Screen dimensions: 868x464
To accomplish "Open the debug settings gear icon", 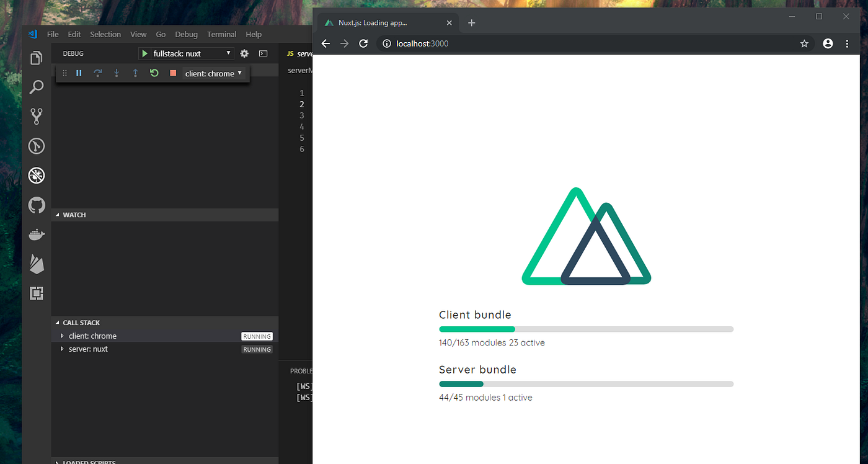I will 244,53.
